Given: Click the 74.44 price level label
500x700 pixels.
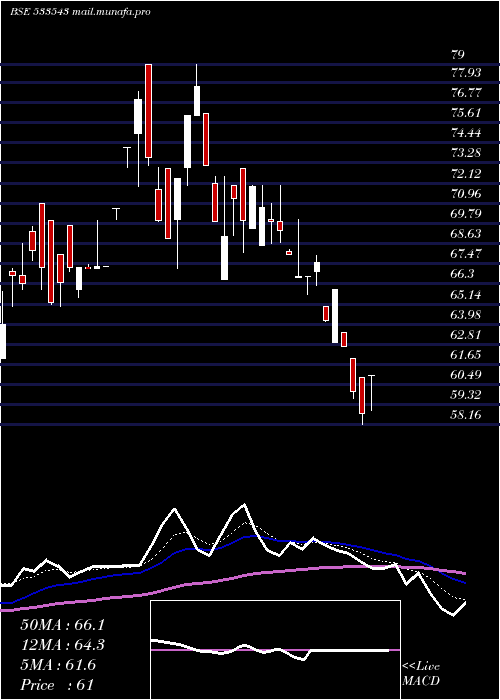Looking at the screenshot, I should tap(466, 133).
